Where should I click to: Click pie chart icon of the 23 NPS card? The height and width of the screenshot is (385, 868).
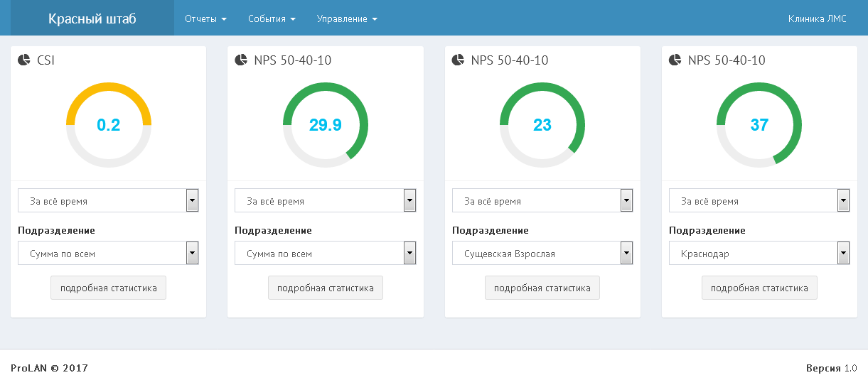(x=458, y=60)
